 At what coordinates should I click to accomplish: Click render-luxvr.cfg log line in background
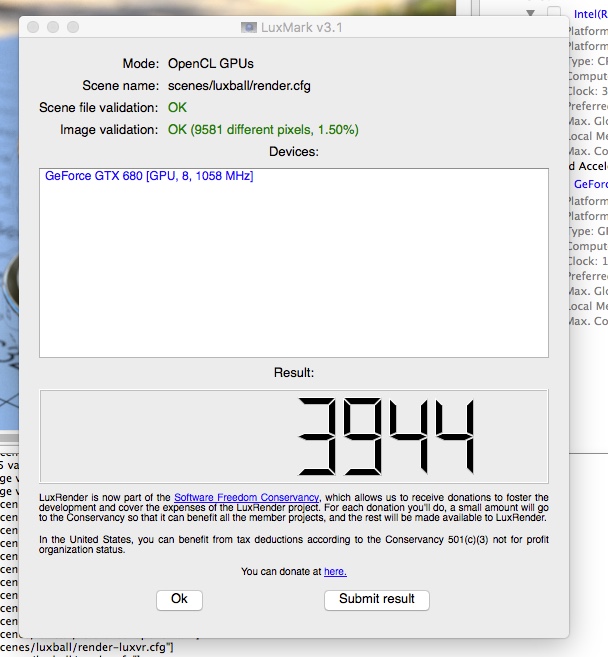pos(87,647)
